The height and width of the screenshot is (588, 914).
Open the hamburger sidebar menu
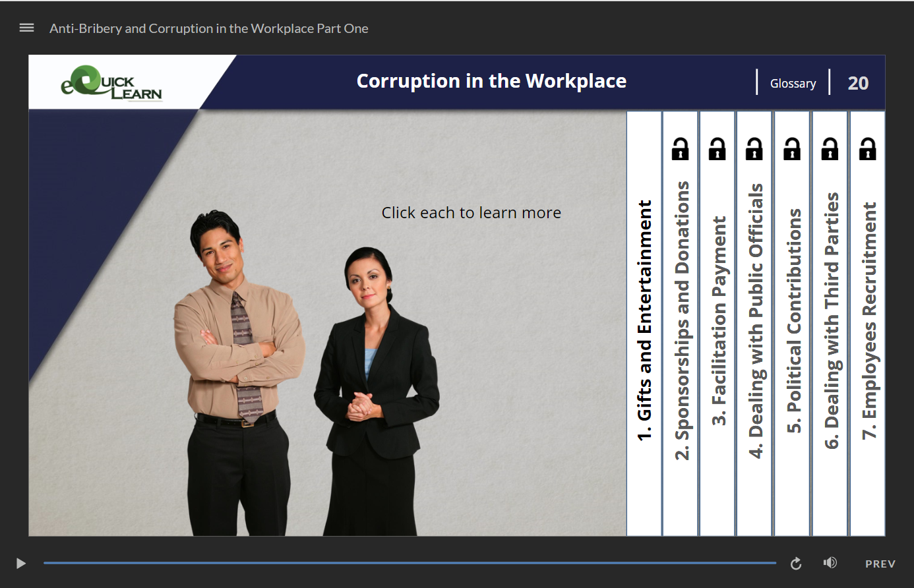(x=26, y=28)
